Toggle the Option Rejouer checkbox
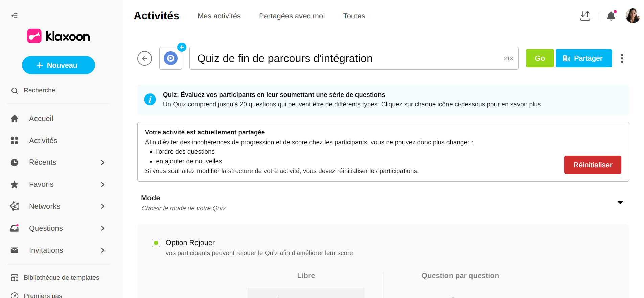The image size is (644, 298). pos(156,243)
